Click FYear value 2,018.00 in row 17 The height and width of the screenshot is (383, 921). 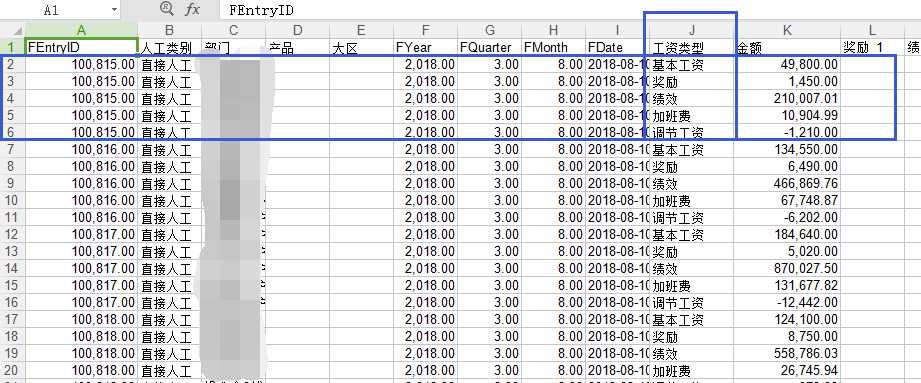tap(425, 320)
